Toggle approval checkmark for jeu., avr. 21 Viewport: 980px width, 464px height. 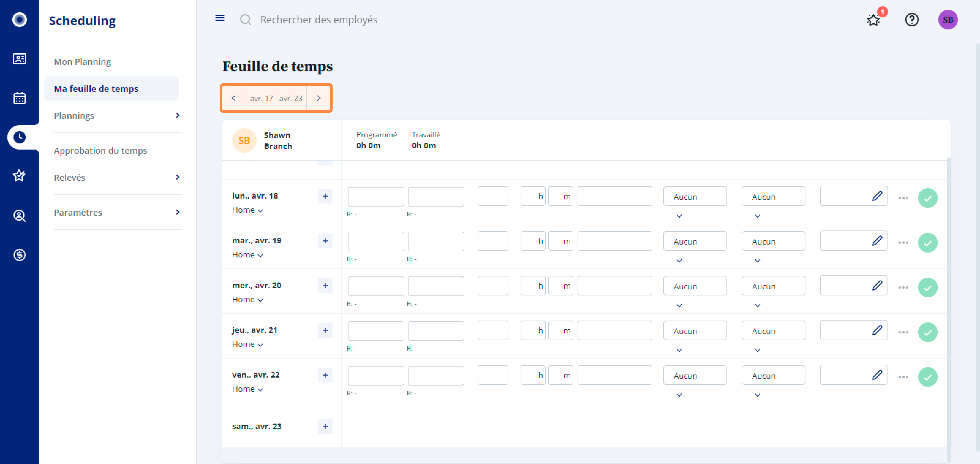pos(928,332)
